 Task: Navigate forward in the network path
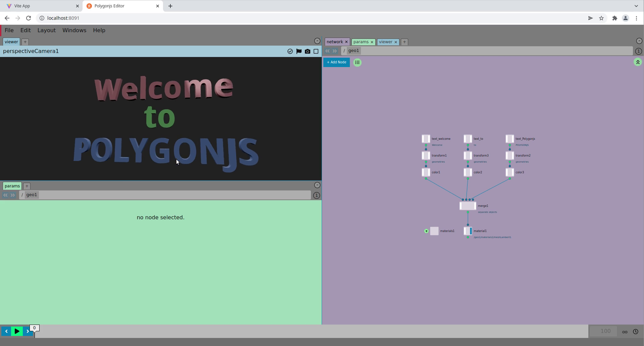pos(334,51)
